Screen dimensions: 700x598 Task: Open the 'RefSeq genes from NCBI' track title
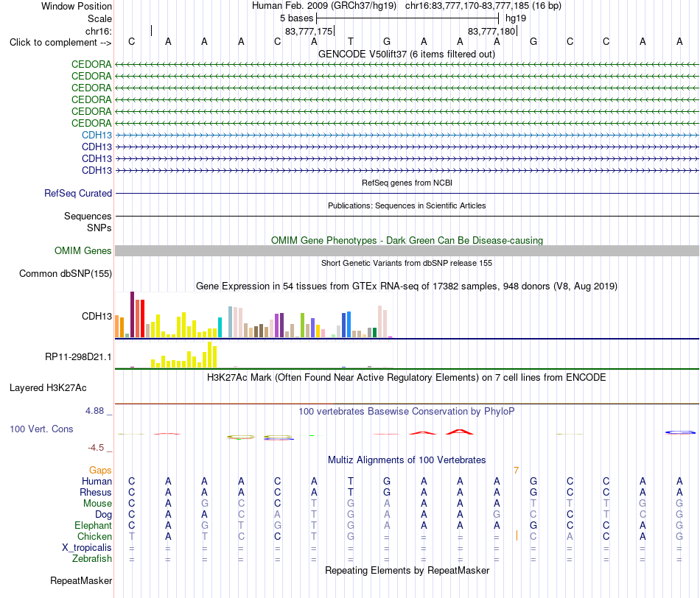click(407, 183)
